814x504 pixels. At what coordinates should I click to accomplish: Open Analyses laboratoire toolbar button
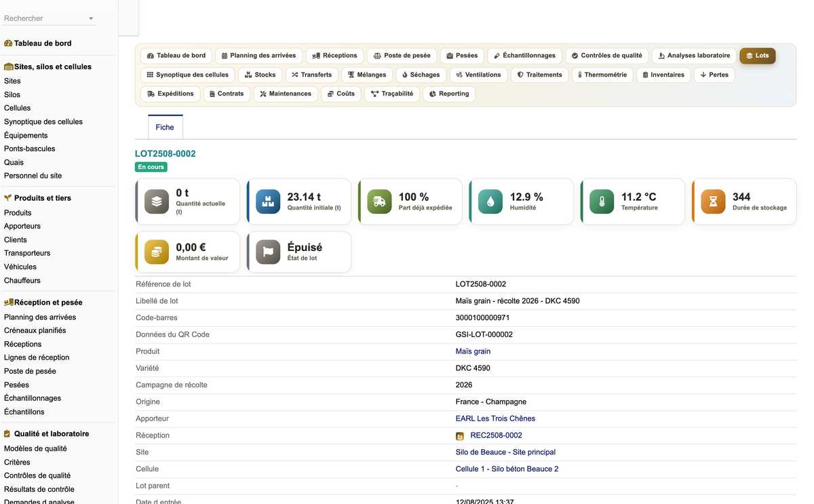695,56
